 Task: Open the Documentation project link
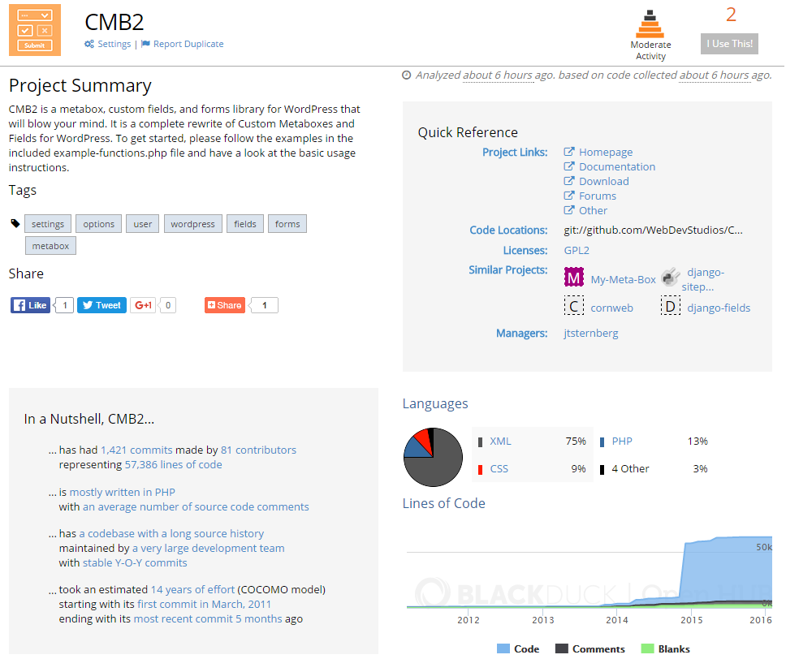(617, 166)
